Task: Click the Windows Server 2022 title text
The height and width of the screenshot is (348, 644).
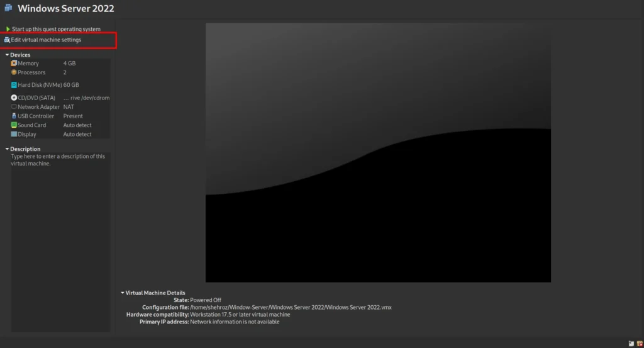Action: pyautogui.click(x=65, y=8)
